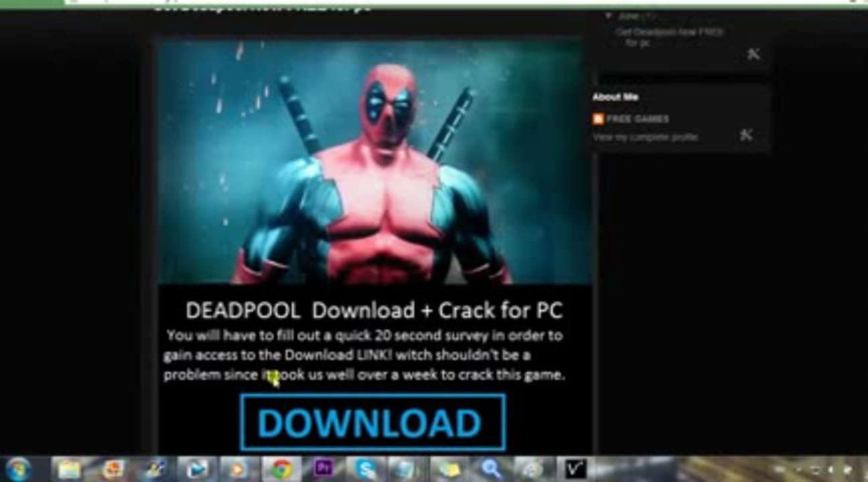Click the big blue DOWNLOAD button
The width and height of the screenshot is (868, 482).
coord(372,422)
